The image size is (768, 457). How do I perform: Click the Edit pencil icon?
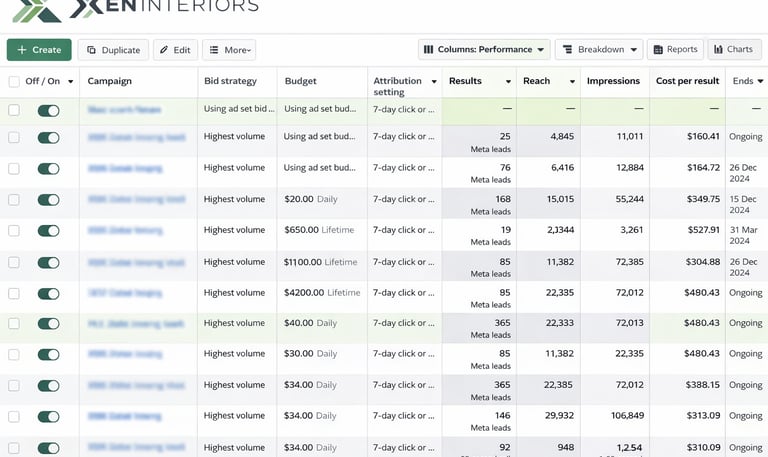pyautogui.click(x=164, y=50)
